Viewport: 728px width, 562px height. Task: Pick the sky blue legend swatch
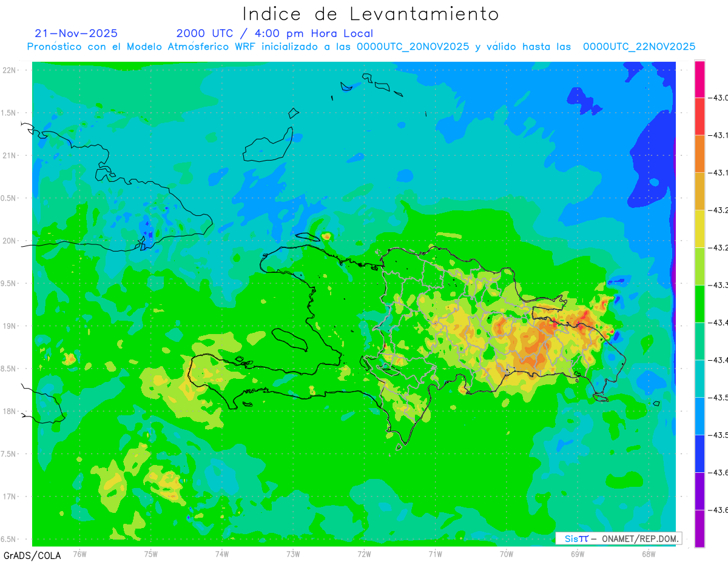(699, 416)
